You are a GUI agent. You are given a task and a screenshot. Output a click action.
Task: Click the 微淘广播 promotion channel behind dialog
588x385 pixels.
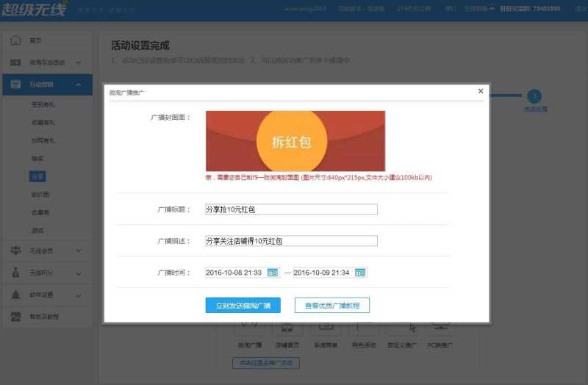(250, 345)
